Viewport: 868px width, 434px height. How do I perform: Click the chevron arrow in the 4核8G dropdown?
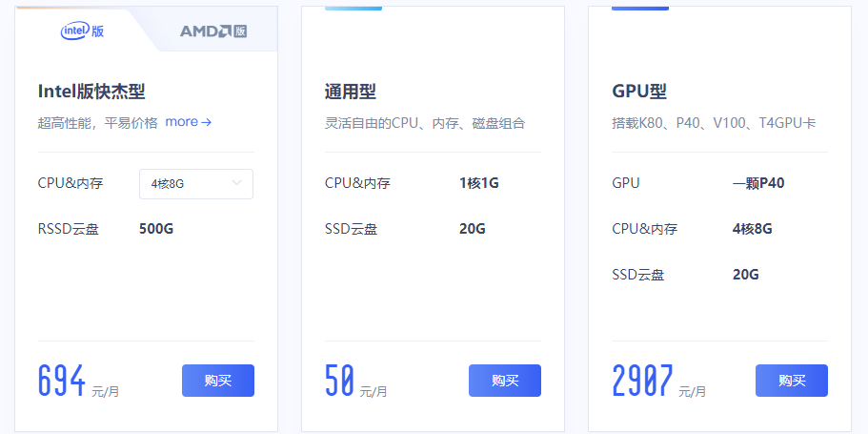[237, 183]
